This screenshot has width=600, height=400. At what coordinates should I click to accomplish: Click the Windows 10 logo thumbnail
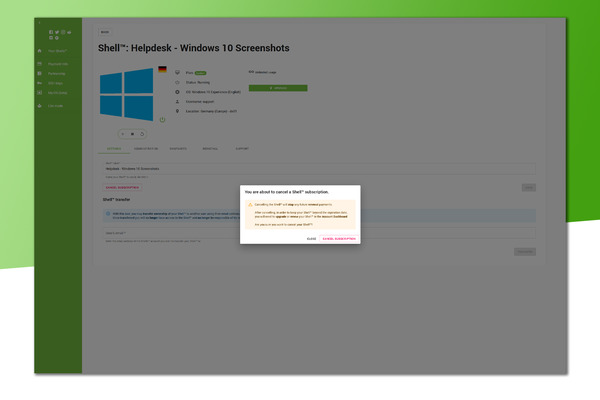124,96
